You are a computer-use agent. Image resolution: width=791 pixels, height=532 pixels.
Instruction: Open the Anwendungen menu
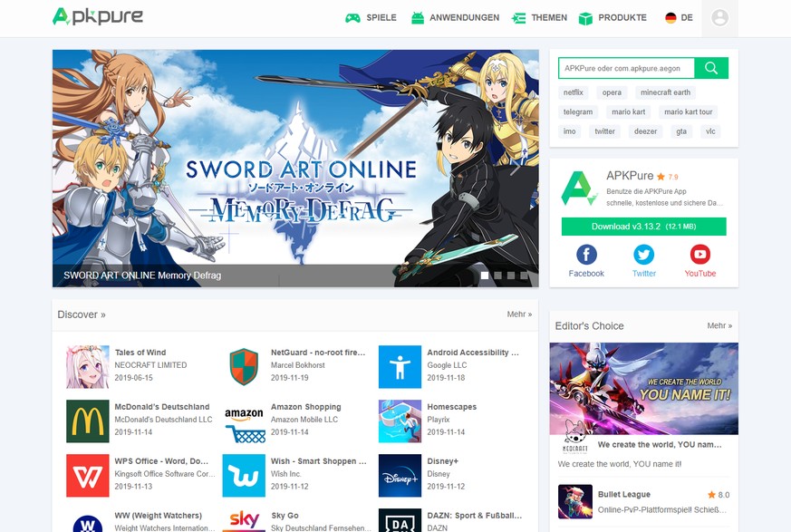click(455, 18)
